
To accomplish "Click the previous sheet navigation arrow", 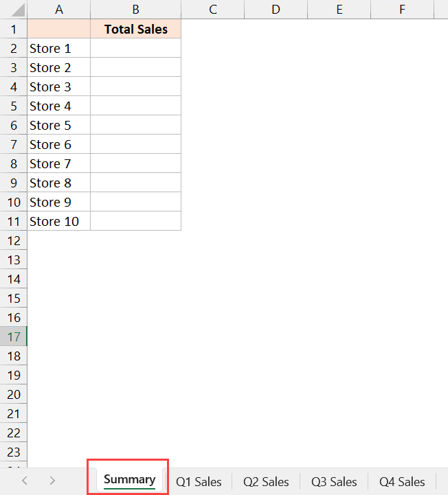I will (25, 481).
